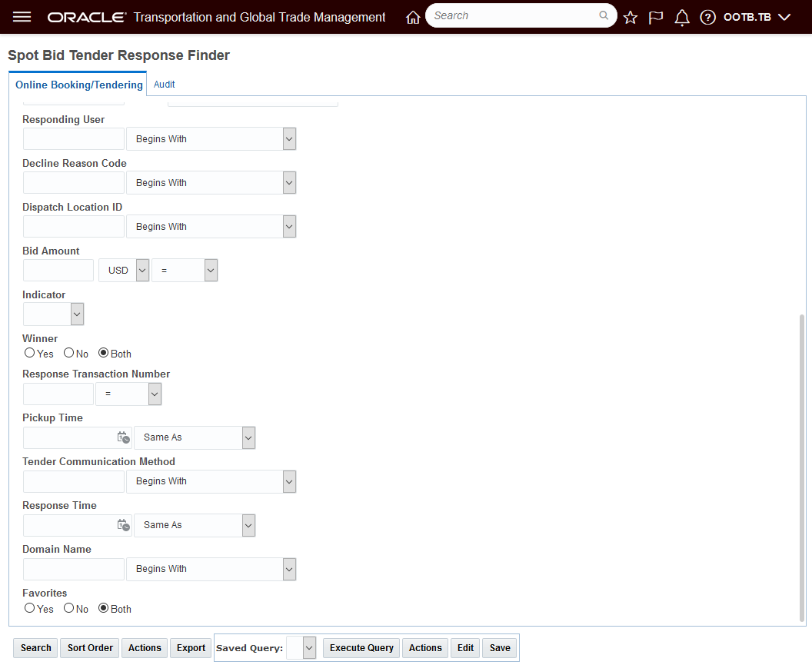Select Winner Yes radio button
The image size is (812, 665).
pyautogui.click(x=29, y=353)
